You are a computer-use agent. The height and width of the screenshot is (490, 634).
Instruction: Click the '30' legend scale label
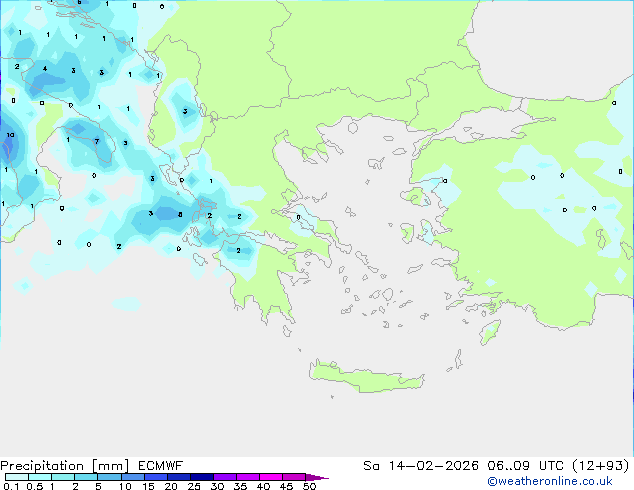(x=217, y=486)
